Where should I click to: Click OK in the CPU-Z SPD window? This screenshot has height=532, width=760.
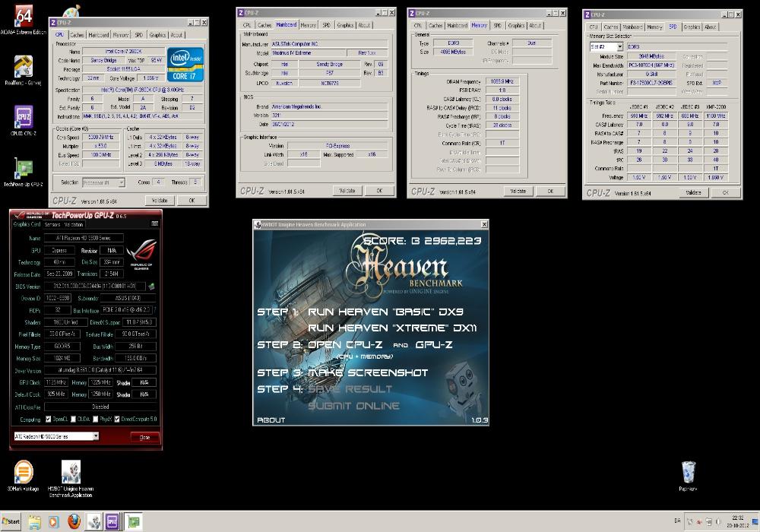click(725, 192)
